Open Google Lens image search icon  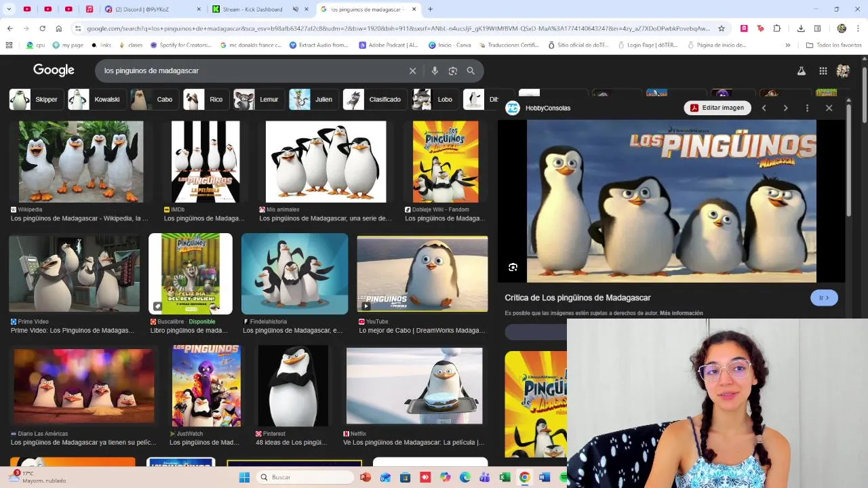coord(453,70)
